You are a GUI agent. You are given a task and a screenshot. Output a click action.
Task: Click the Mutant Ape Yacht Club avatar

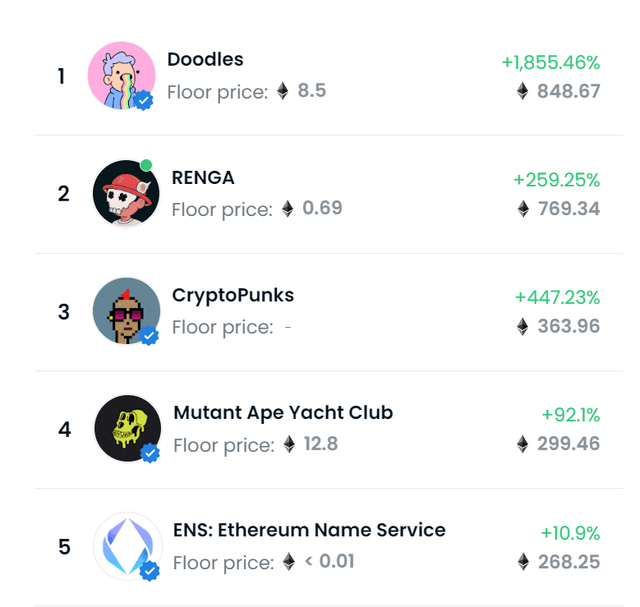pos(127,428)
